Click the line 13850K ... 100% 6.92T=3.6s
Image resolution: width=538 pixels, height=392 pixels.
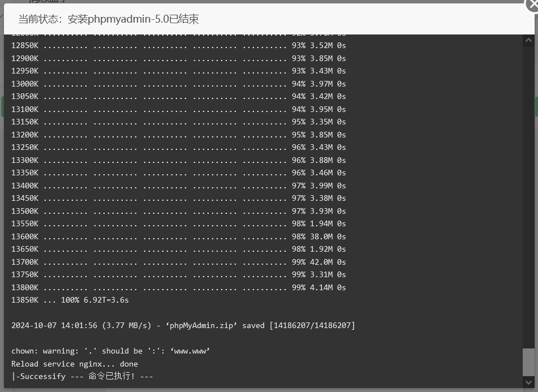pyautogui.click(x=70, y=300)
